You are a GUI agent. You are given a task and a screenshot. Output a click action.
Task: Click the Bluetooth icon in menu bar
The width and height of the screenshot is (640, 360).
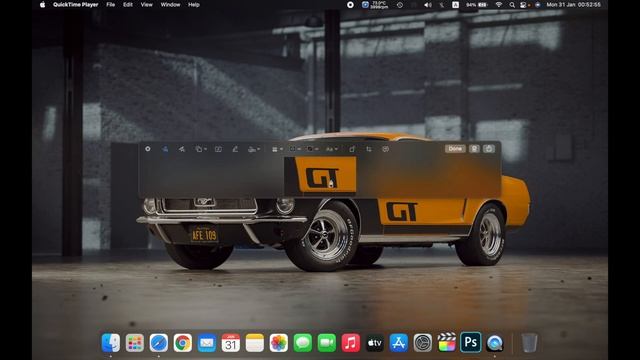442,5
